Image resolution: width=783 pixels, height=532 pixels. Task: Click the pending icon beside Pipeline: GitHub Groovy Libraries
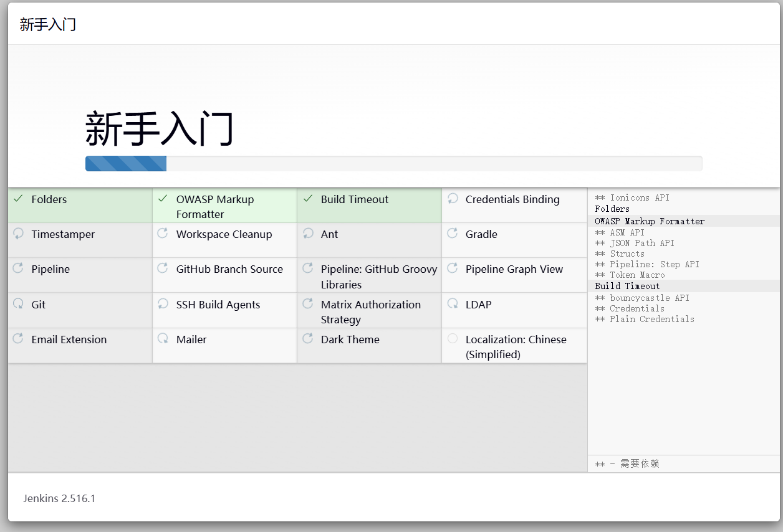(x=308, y=268)
